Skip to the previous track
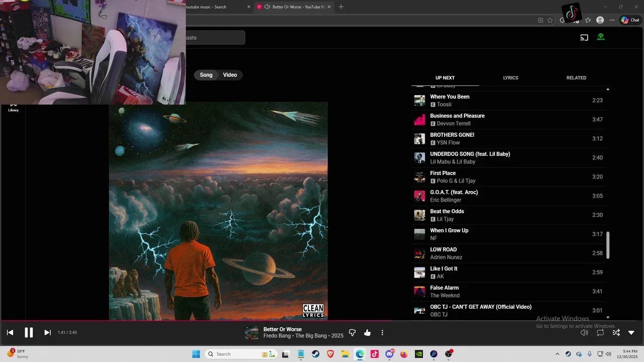The height and width of the screenshot is (362, 644). pyautogui.click(x=10, y=332)
